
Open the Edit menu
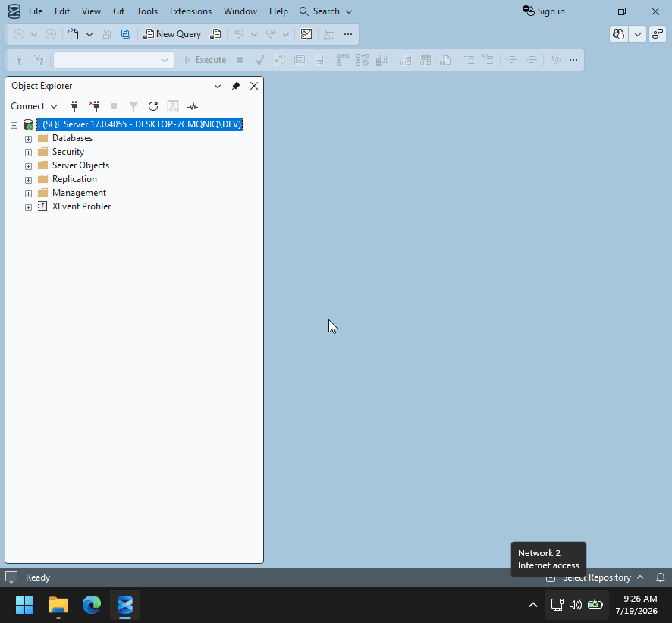click(x=62, y=11)
